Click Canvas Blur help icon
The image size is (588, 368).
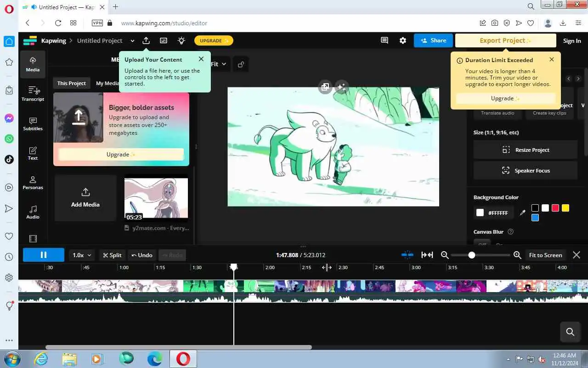click(x=510, y=232)
